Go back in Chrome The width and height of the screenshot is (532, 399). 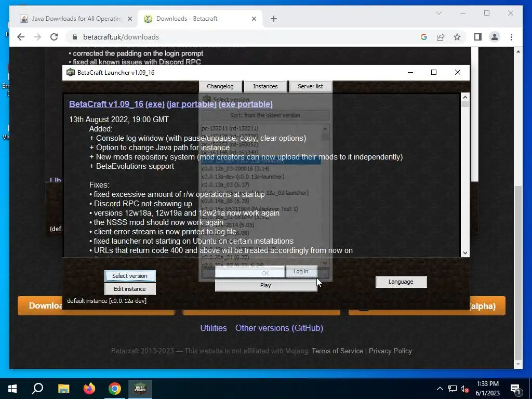point(21,37)
